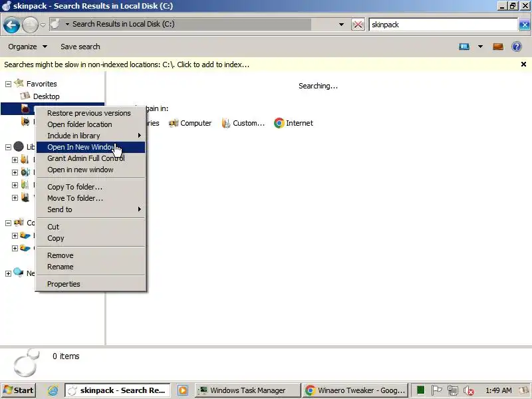Search again on the Internet

tap(299, 123)
